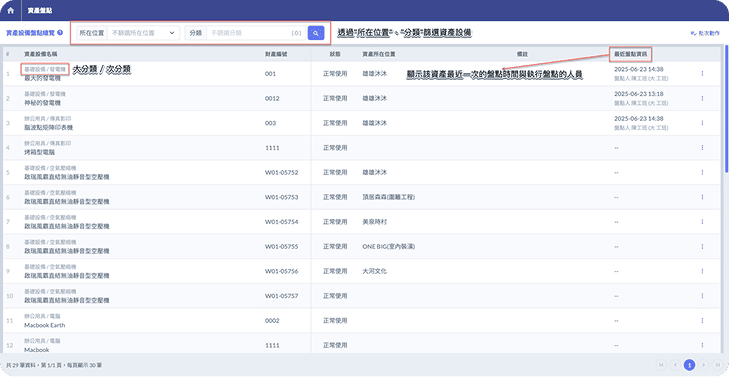This screenshot has height=377, width=729.
Task: Click location 美泉時村
Action: (x=374, y=222)
